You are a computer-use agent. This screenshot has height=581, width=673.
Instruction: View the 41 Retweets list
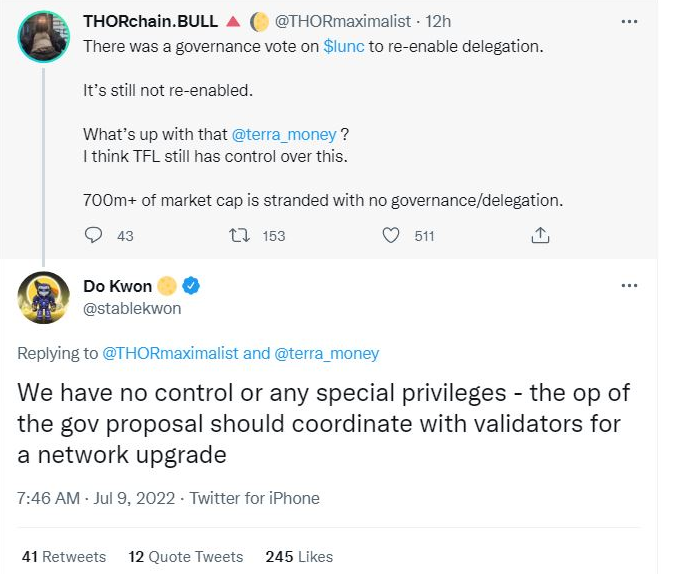pyautogui.click(x=63, y=556)
